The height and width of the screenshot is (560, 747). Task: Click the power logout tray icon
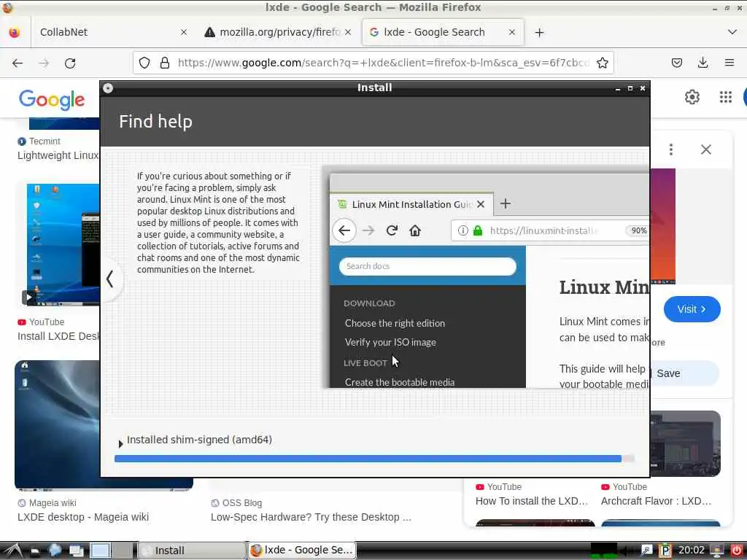(736, 551)
